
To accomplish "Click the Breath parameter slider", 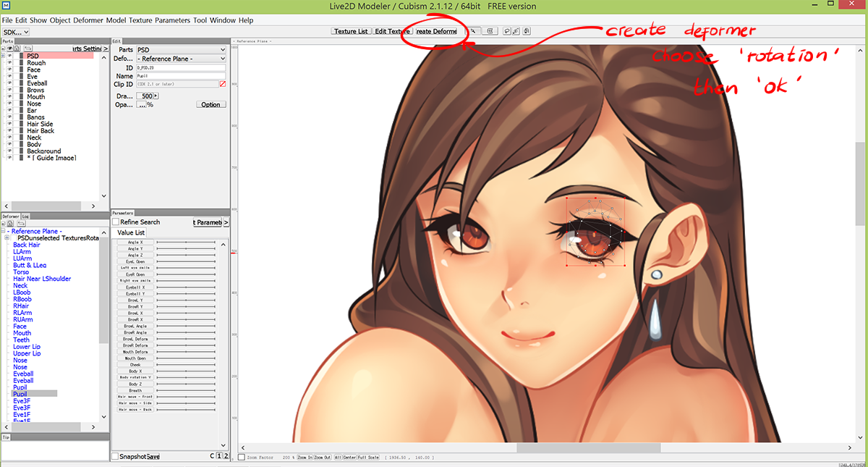I will point(187,390).
